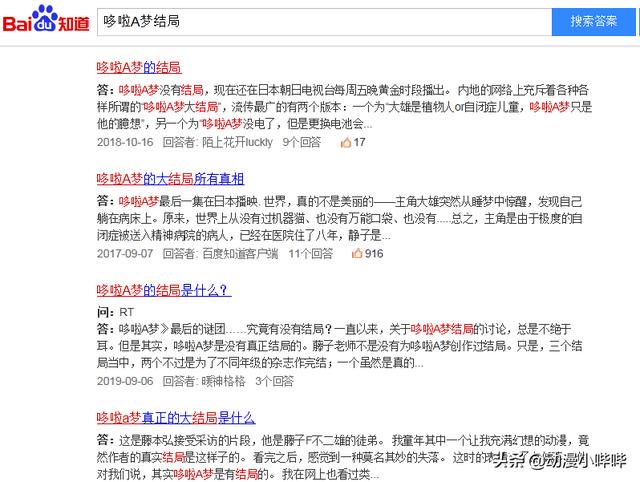
Task: Click the snippet starting 哆啦A梦没有结局
Action: tap(344, 107)
